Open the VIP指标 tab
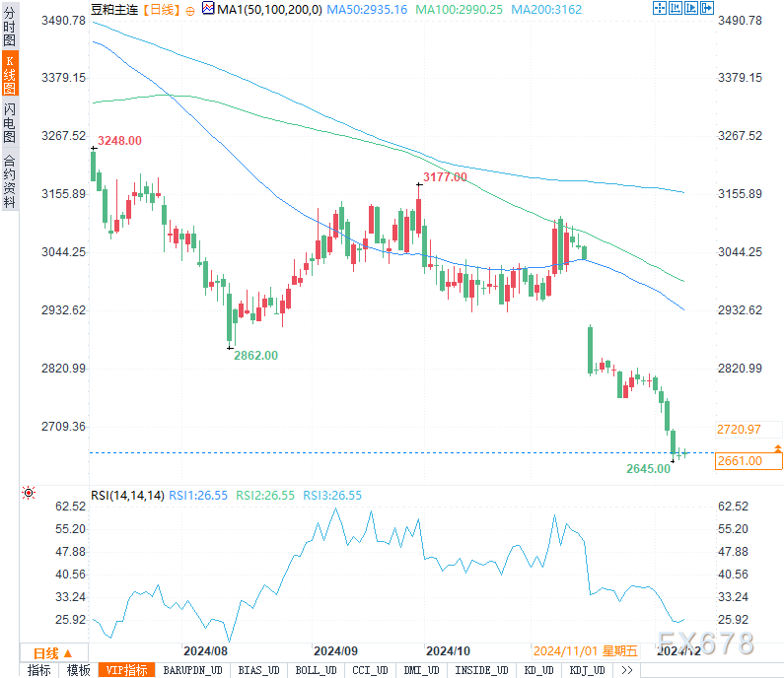Screen dimensions: 784x678 pos(126,670)
